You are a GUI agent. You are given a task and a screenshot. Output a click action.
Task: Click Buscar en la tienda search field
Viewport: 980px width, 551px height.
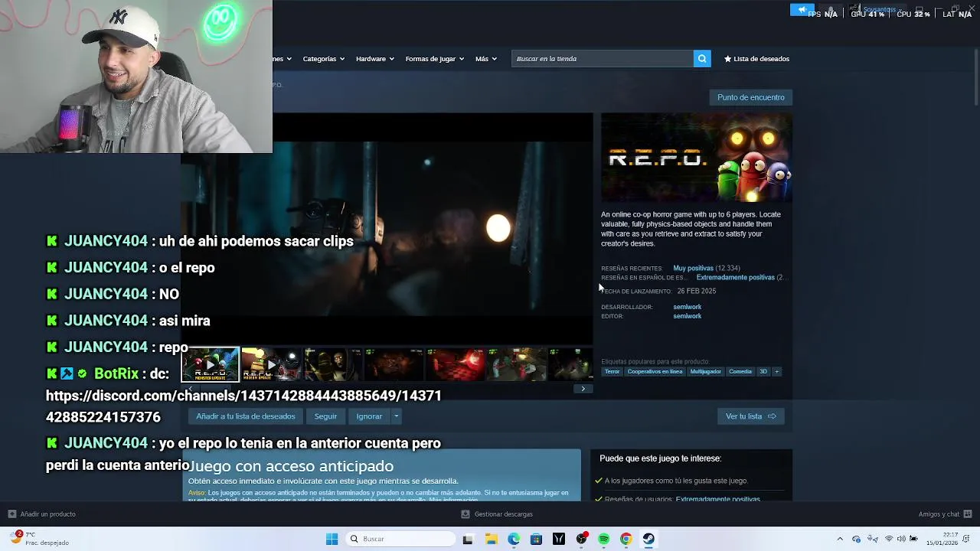coord(603,59)
